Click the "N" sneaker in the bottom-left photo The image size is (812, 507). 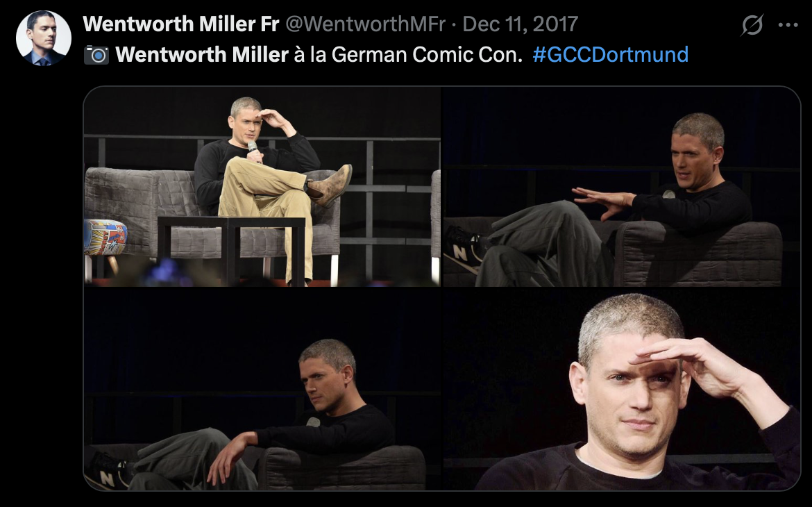tap(108, 473)
